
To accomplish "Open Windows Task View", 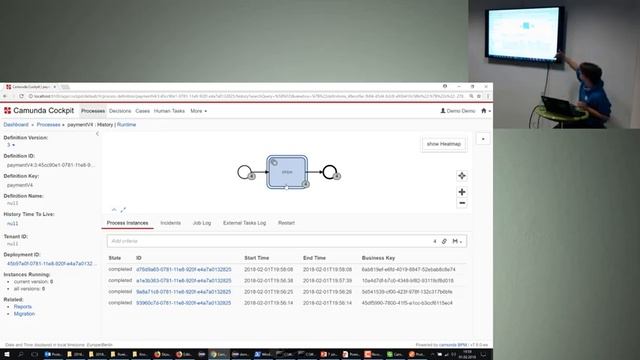I will [x=34, y=354].
